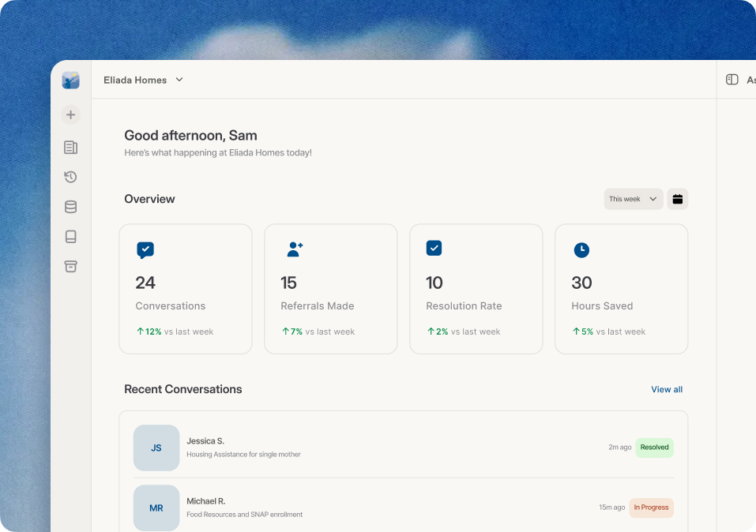
Task: Click the plus new item button
Action: pyautogui.click(x=71, y=114)
